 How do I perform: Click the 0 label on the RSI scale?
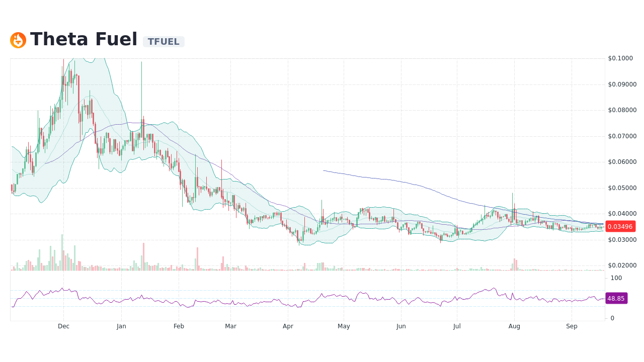coord(612,318)
